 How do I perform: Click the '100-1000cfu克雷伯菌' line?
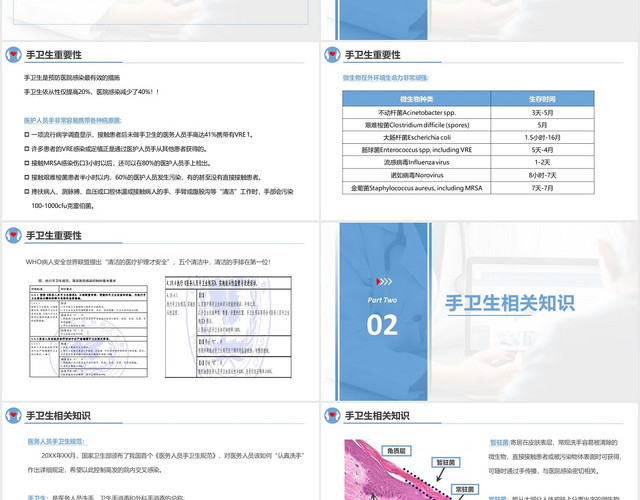pos(63,206)
